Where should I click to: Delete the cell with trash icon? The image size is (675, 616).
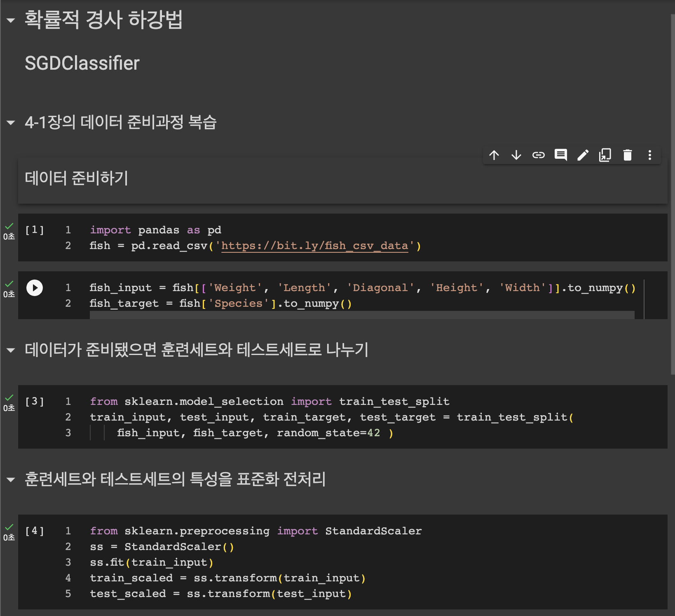[628, 155]
